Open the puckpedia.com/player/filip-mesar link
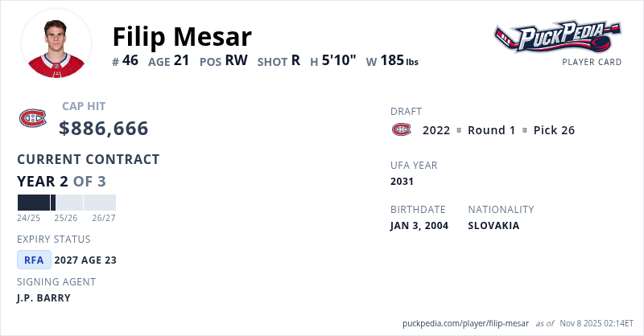Viewport: 644px width, 336px height. (x=465, y=323)
